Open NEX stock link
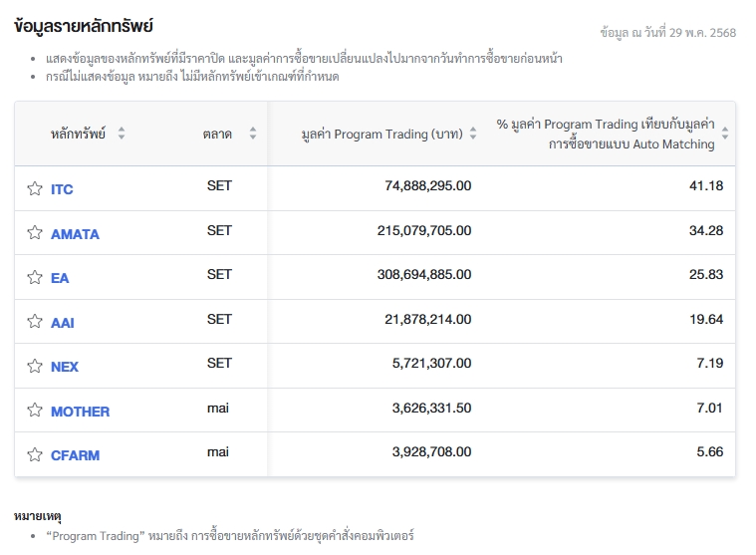The height and width of the screenshot is (555, 756). point(65,367)
